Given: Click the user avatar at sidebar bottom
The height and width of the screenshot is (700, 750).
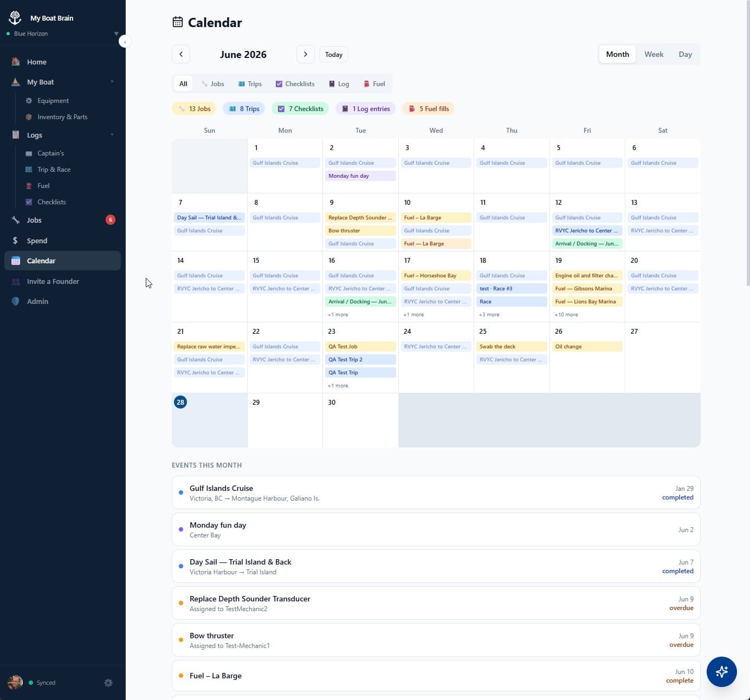Looking at the screenshot, I should click(15, 683).
